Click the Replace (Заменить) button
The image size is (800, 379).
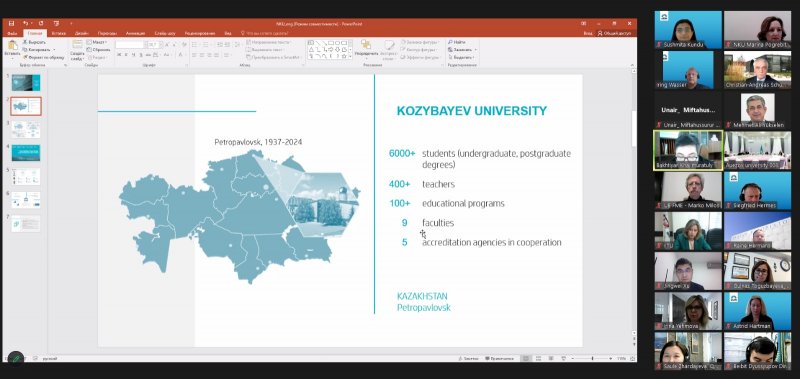tap(462, 49)
